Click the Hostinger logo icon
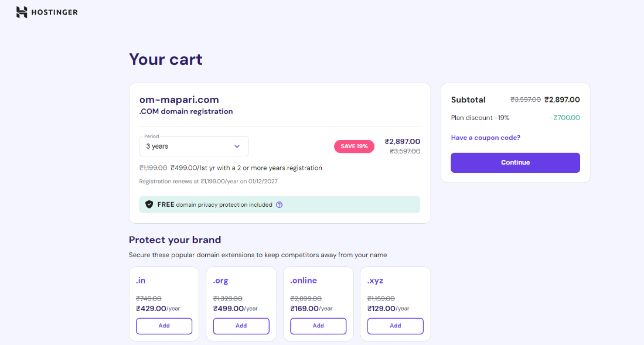This screenshot has width=644, height=345. [22, 12]
